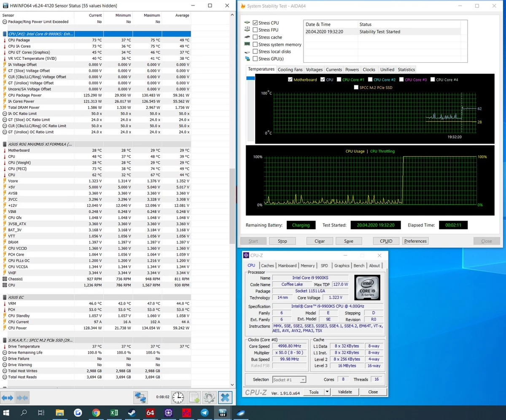Open Graphics tab in CPU-Z
Viewport: 506px width, 420px height.
coord(342,265)
